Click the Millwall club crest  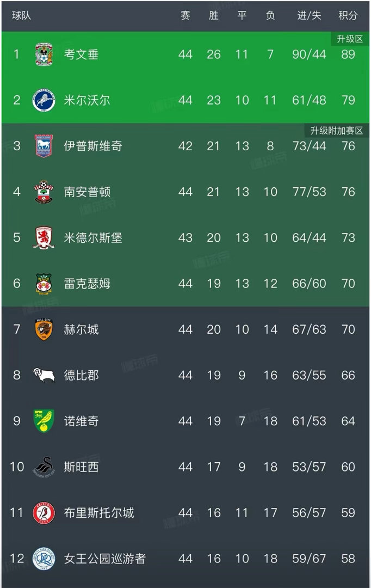pos(44,100)
